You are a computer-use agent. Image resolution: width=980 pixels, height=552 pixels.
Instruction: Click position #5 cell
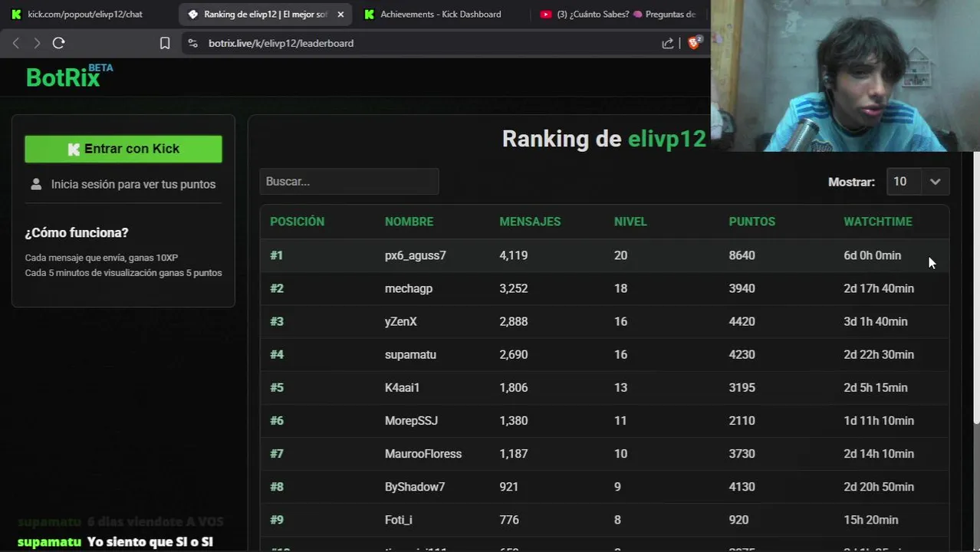[277, 387]
